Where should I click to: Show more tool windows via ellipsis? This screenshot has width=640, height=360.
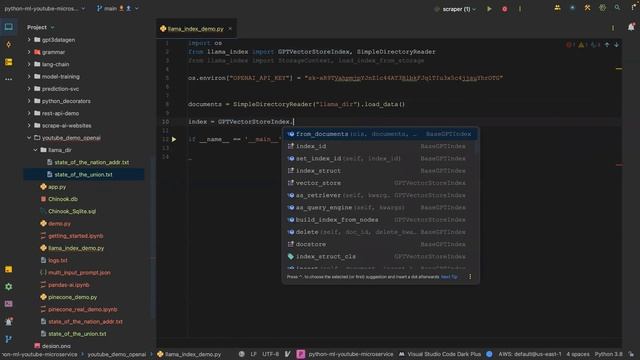click(9, 79)
